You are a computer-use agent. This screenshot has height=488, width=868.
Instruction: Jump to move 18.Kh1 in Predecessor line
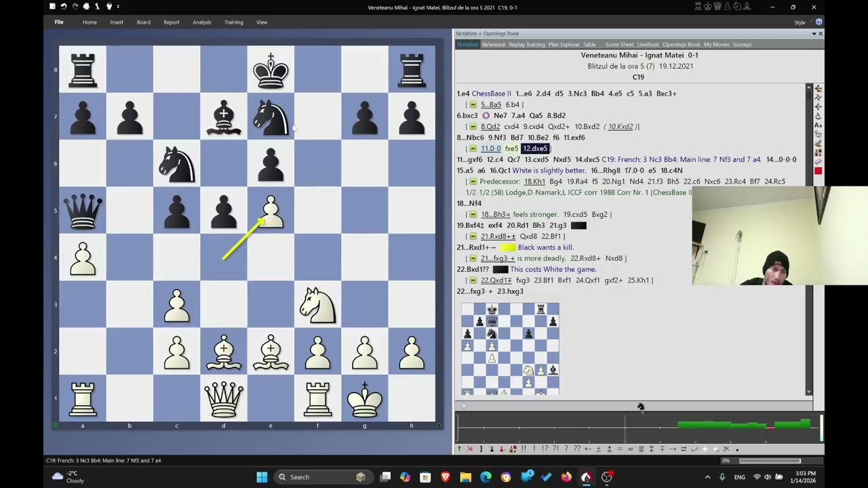point(534,182)
